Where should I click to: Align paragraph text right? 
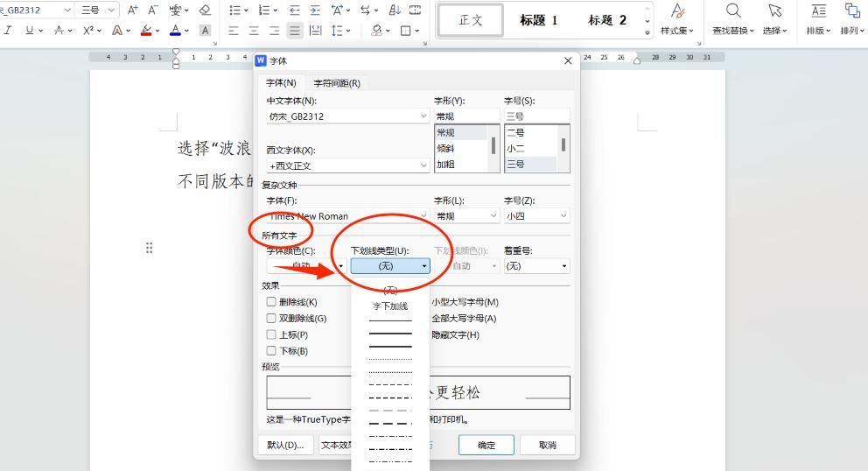click(x=274, y=31)
